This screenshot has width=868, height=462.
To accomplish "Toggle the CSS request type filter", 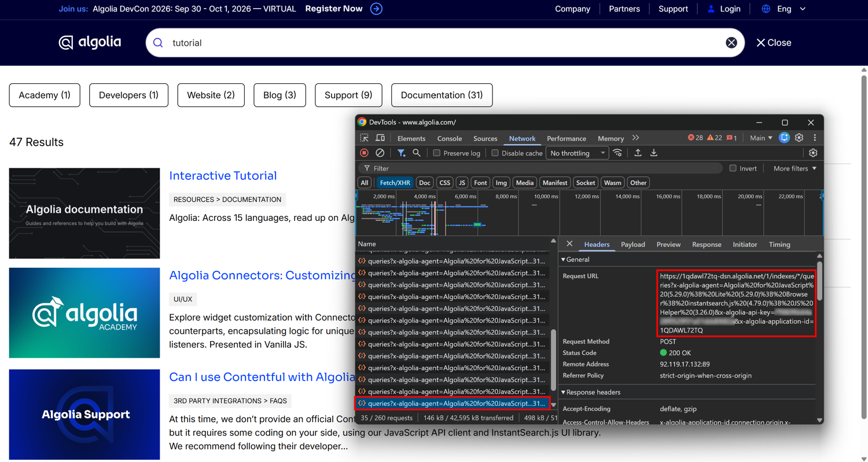I will click(x=444, y=183).
